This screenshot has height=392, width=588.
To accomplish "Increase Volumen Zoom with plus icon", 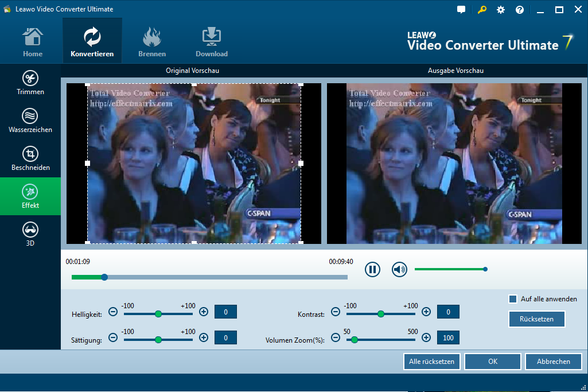I will 426,337.
